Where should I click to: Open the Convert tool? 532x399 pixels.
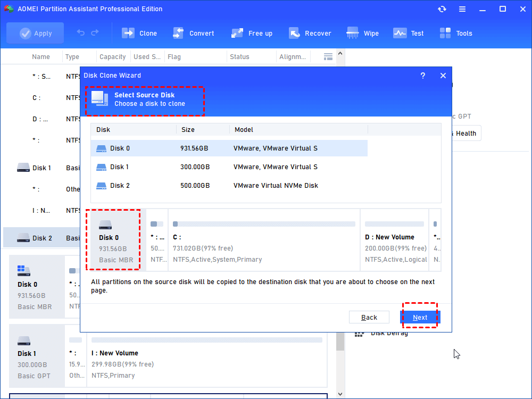pyautogui.click(x=194, y=32)
